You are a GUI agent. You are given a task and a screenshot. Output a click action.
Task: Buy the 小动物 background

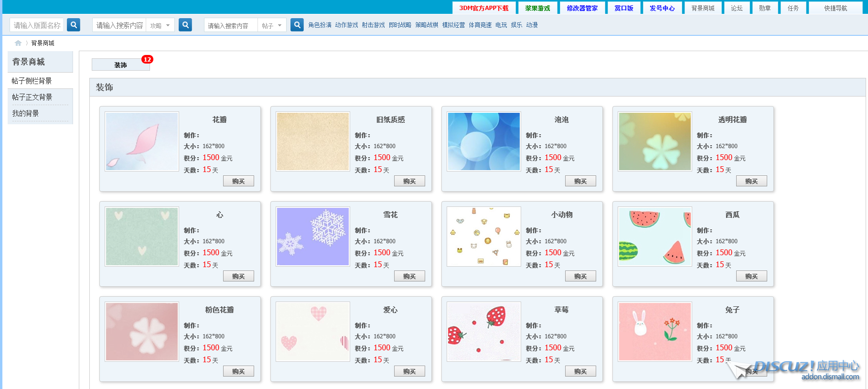(580, 276)
